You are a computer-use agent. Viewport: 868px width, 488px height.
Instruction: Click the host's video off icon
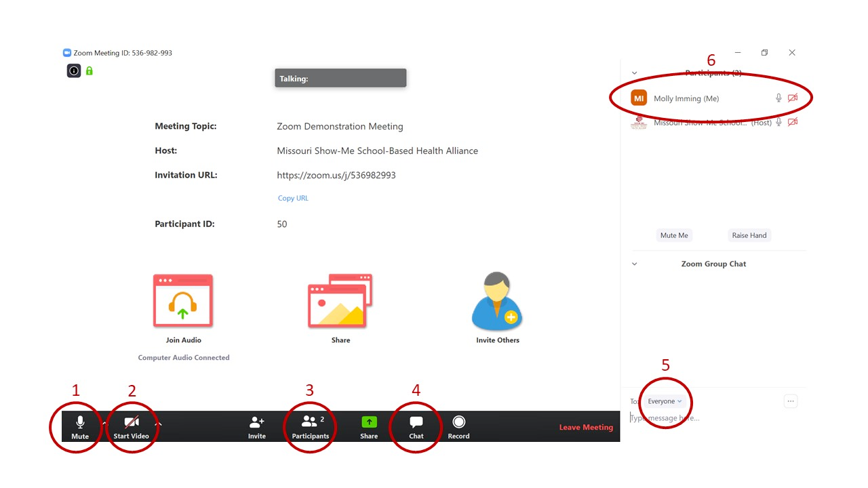[793, 123]
